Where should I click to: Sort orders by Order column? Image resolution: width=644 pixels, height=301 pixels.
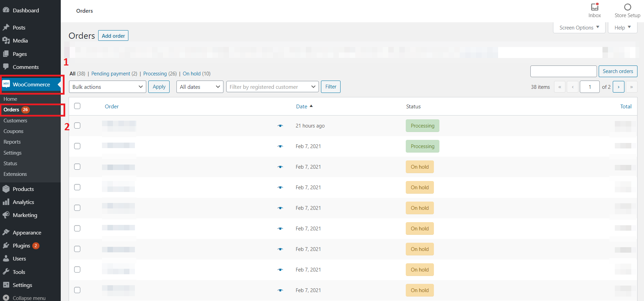pos(112,107)
